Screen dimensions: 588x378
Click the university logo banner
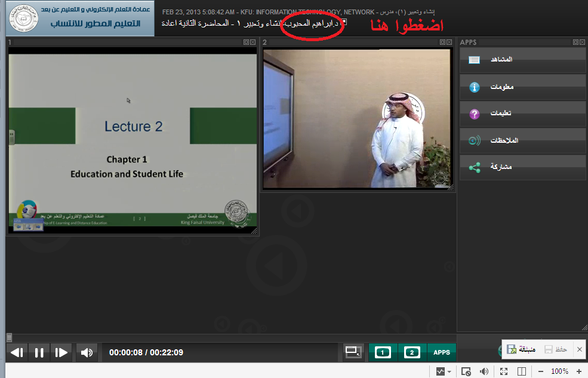(80, 19)
